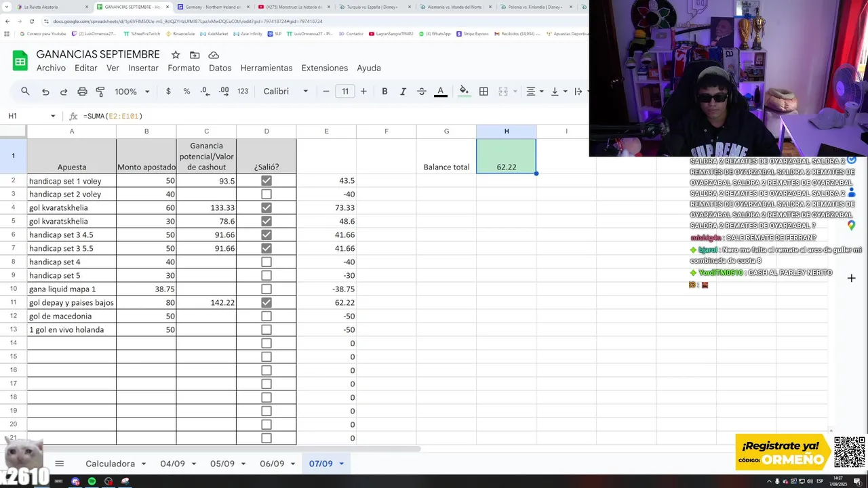This screenshot has height=488, width=868.
Task: Uncheck ¿Salió? for gol kvaratskhelia 60 bet
Action: coord(267,207)
